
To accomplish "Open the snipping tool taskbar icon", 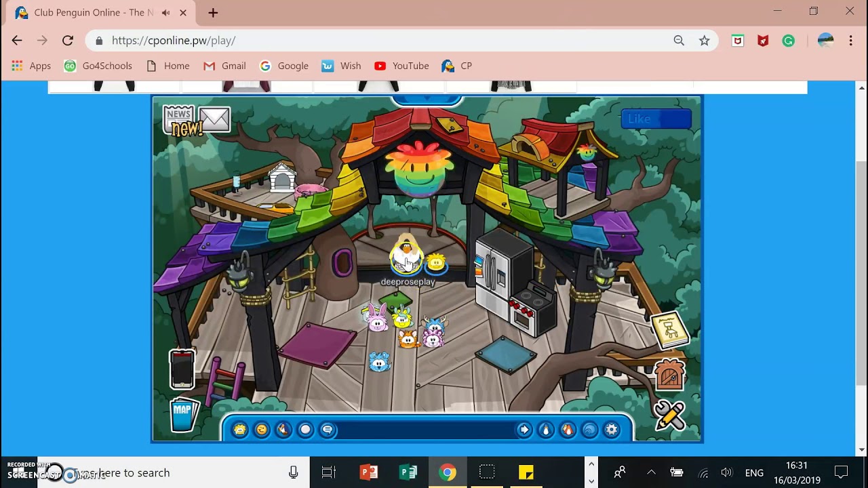I will click(486, 472).
